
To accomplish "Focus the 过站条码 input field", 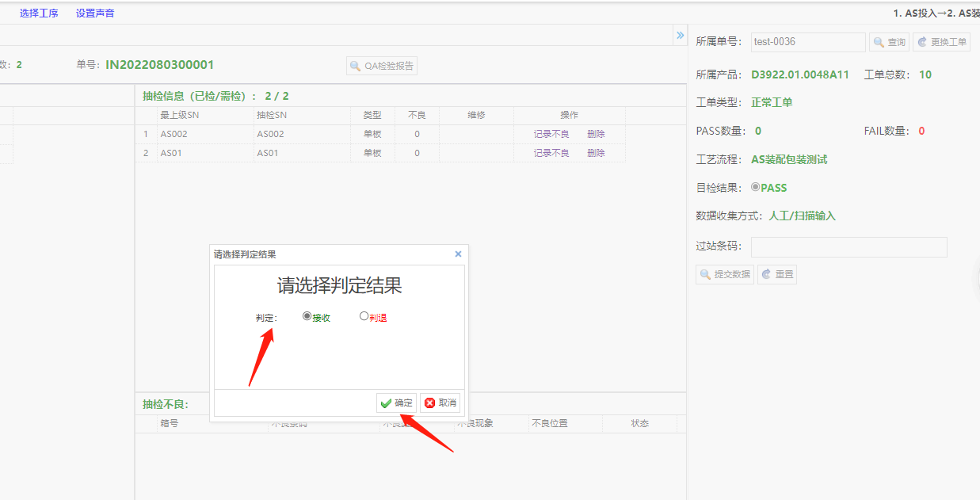I will (x=848, y=246).
